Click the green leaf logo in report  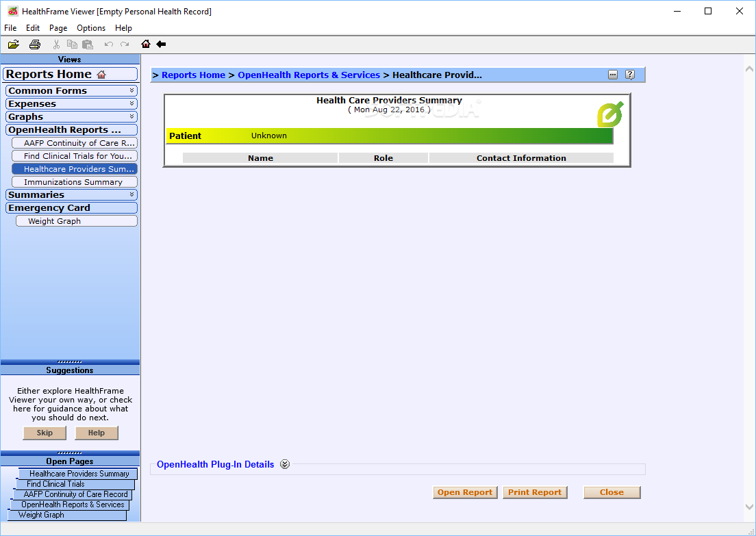(x=610, y=114)
